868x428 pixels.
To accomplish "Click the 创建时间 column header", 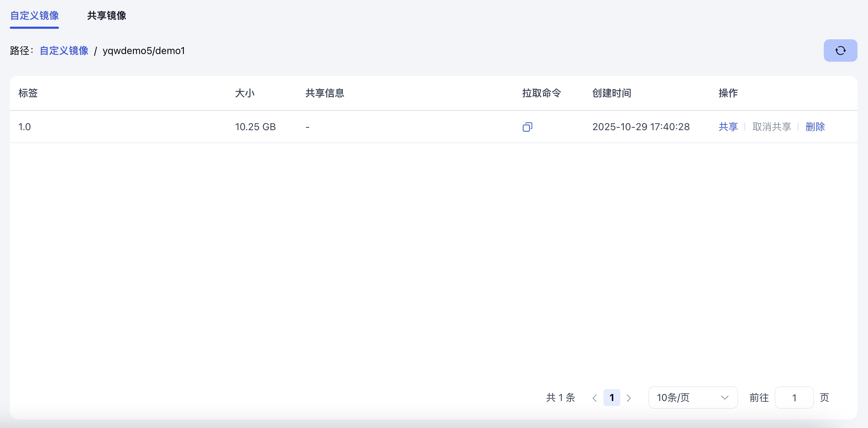I will pyautogui.click(x=612, y=93).
